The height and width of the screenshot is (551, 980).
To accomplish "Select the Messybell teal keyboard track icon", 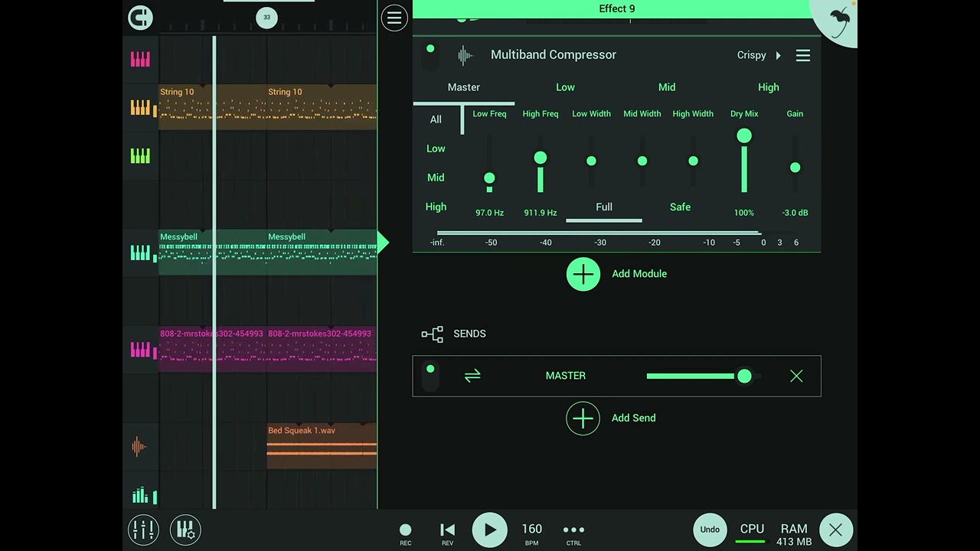I will (141, 253).
